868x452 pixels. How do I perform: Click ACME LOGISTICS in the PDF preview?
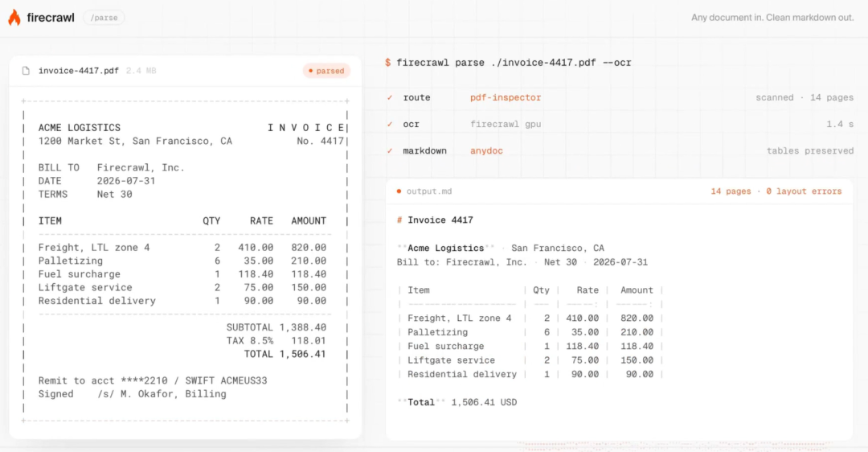point(79,128)
